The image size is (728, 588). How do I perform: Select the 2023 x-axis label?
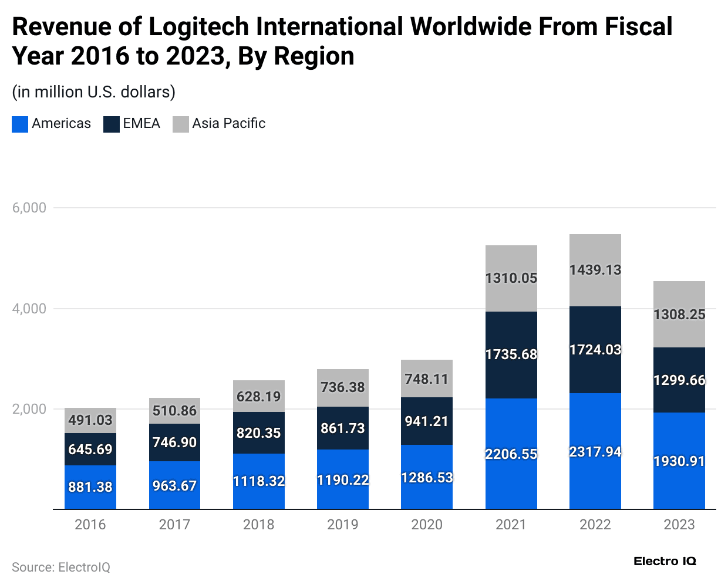(679, 525)
